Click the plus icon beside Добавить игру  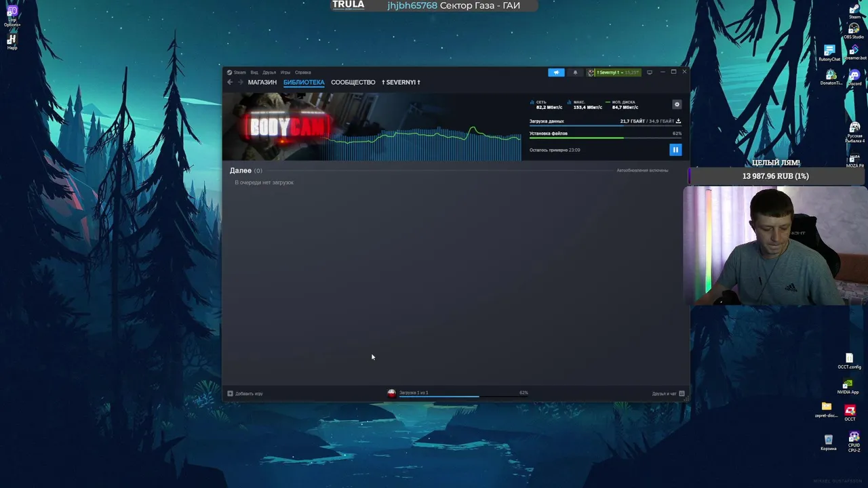[230, 393]
